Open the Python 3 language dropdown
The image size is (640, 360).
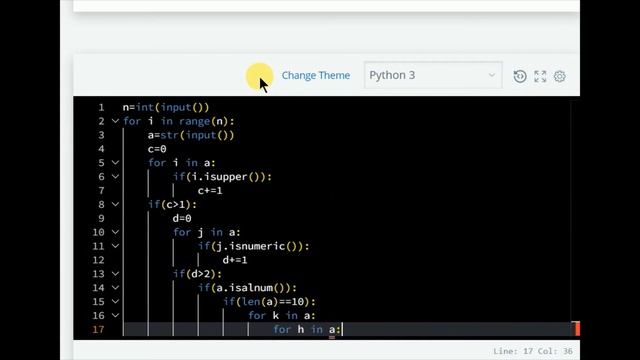tap(433, 75)
